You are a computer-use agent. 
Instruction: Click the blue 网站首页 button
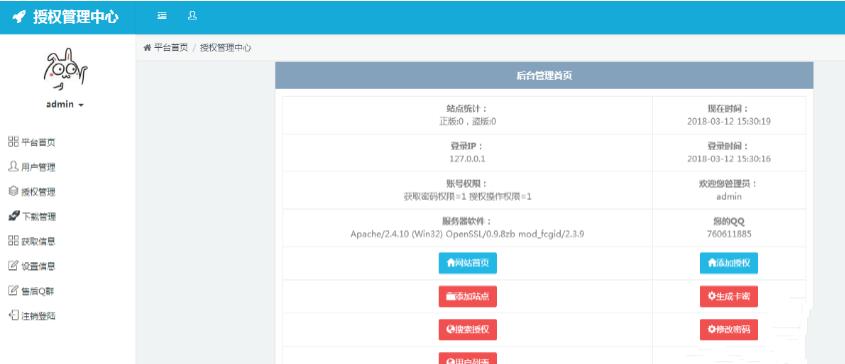pyautogui.click(x=467, y=263)
